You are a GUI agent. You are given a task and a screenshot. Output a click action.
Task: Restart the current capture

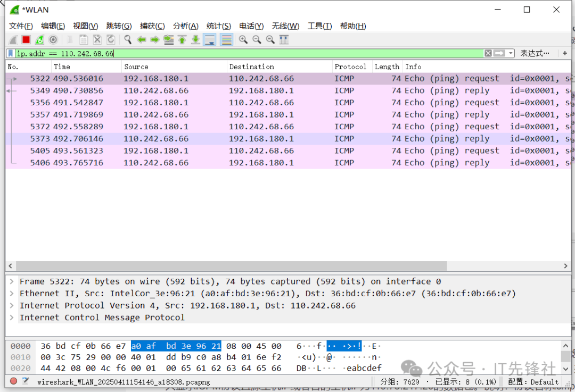[x=39, y=40]
